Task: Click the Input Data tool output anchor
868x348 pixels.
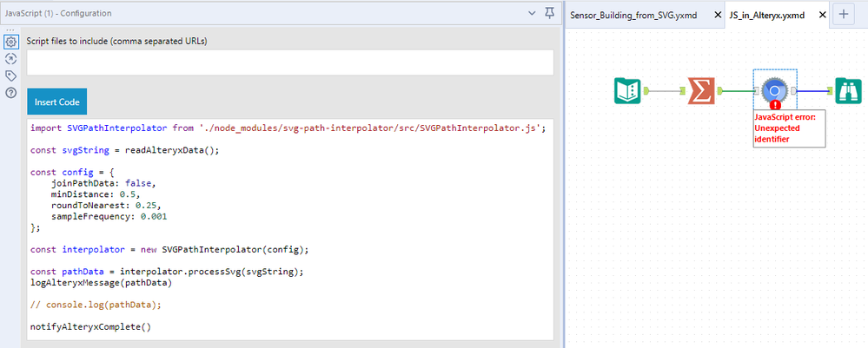Action: (645, 90)
